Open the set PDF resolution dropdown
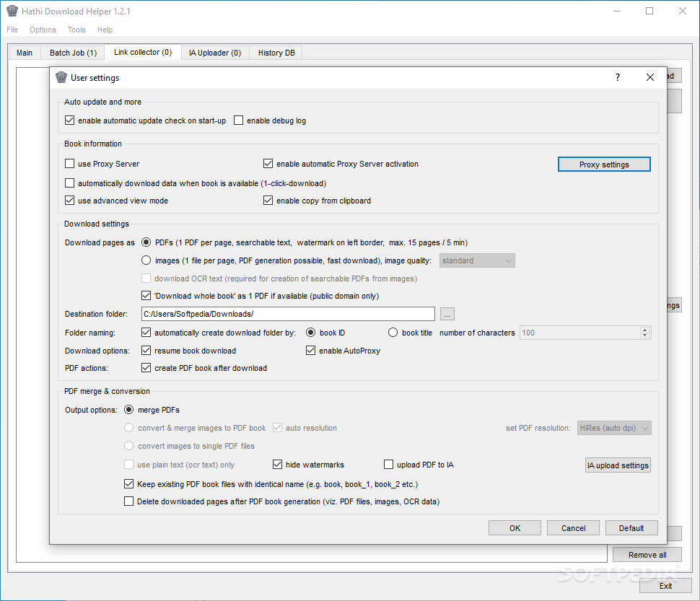Screen dimensions: 700x601 click(614, 428)
